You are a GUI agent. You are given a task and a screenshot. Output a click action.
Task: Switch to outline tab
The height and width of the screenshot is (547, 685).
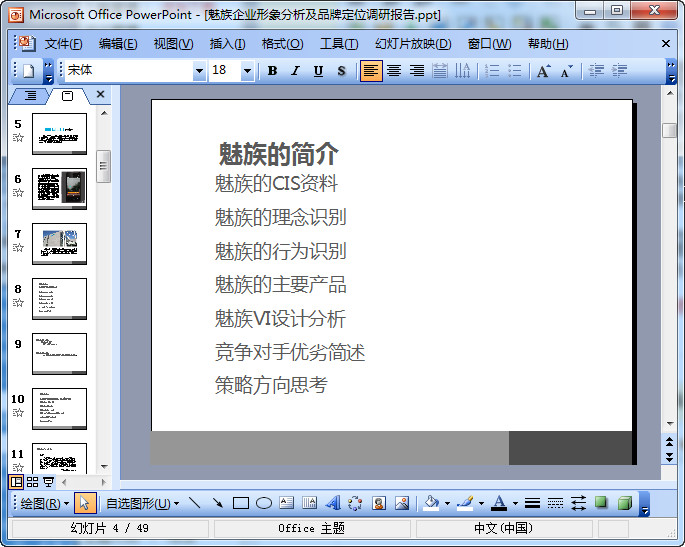point(30,95)
